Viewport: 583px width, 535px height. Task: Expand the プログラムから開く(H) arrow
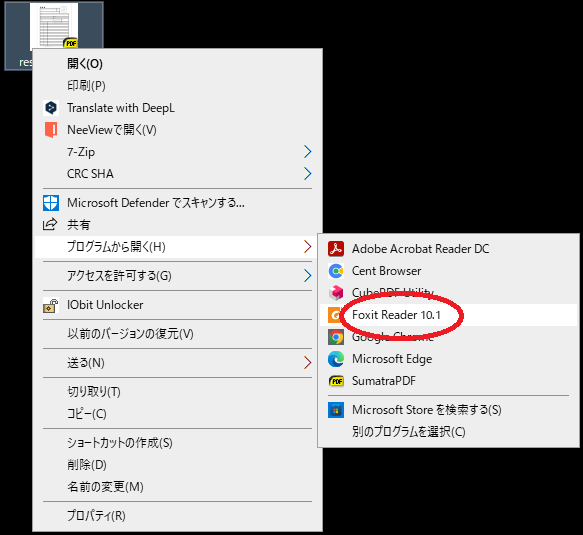click(x=307, y=246)
